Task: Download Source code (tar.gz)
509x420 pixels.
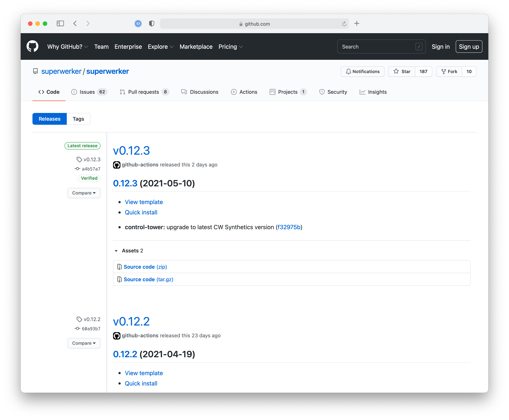Action: [148, 279]
